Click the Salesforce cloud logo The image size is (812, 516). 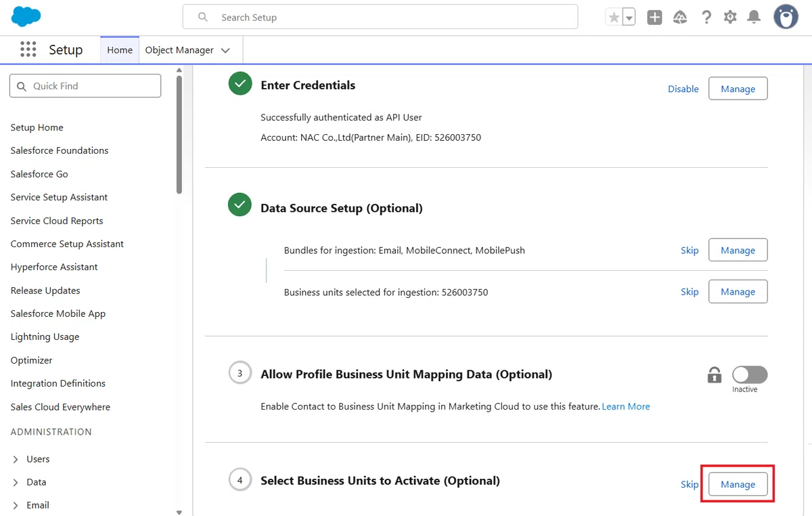[x=26, y=16]
